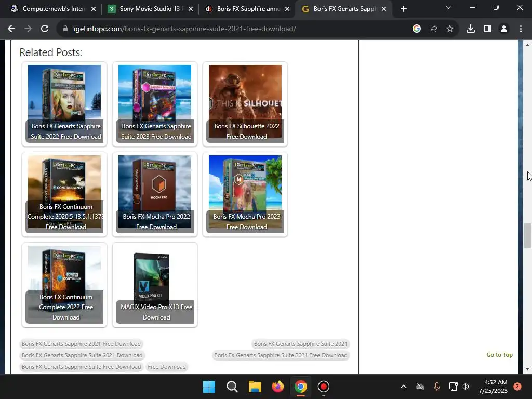This screenshot has width=532, height=399.
Task: Open Boris FX Mocha Pro 2023 post
Action: click(x=245, y=194)
